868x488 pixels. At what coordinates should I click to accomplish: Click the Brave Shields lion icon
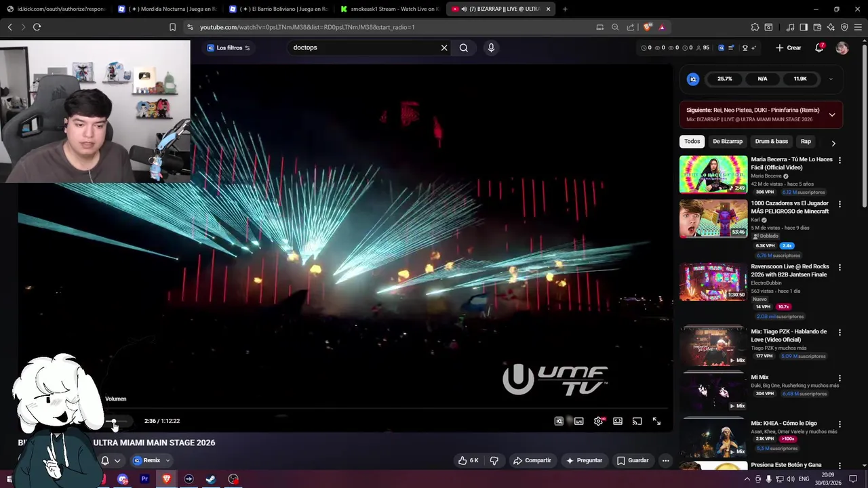coord(648,27)
